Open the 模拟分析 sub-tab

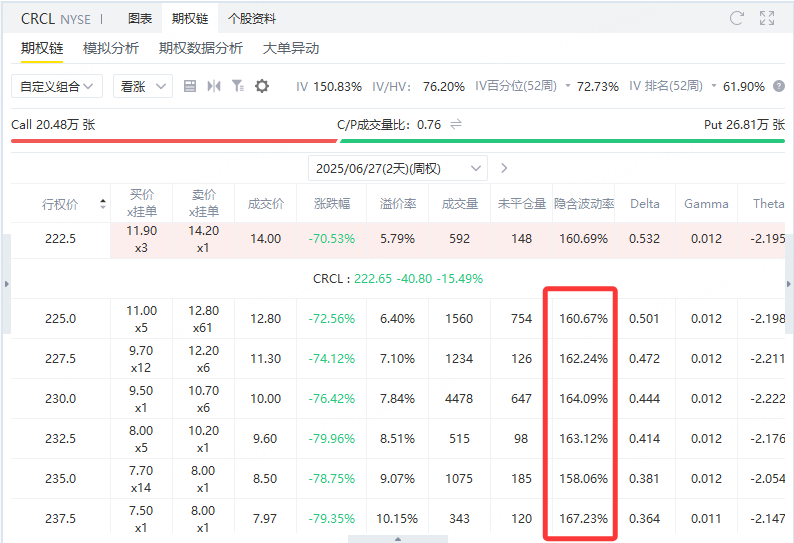click(111, 48)
